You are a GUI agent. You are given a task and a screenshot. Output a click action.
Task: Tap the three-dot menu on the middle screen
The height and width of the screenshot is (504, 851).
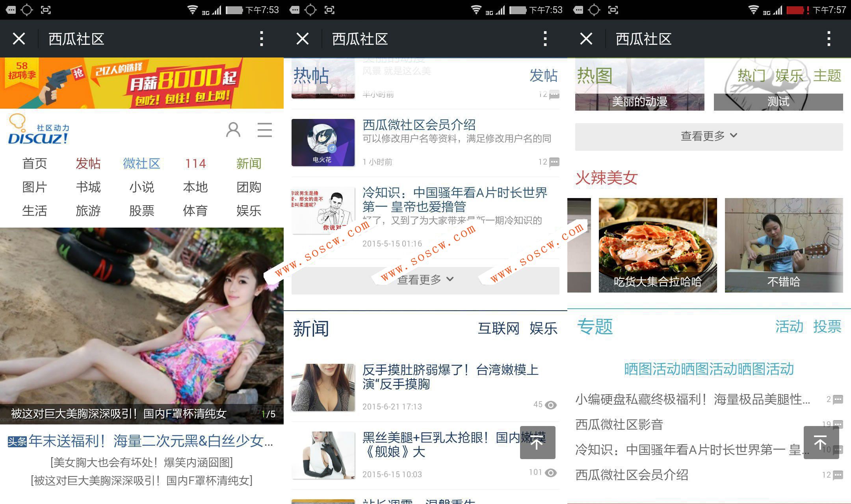545,39
